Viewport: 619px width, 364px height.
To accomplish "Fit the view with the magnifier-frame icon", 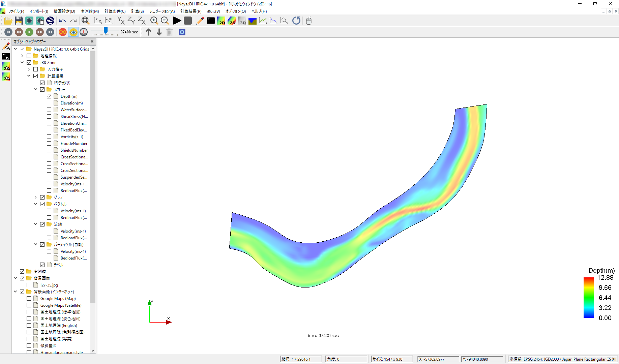I will [85, 21].
